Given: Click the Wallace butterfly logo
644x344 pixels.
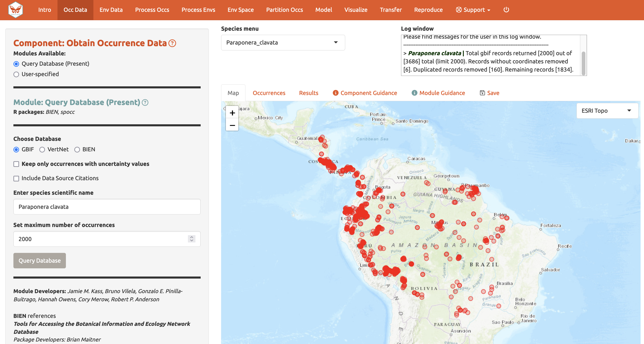Looking at the screenshot, I should coord(15,10).
